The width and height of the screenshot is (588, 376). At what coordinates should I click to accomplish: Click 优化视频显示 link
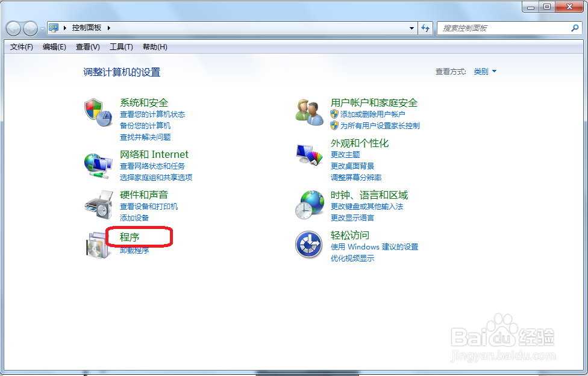352,258
